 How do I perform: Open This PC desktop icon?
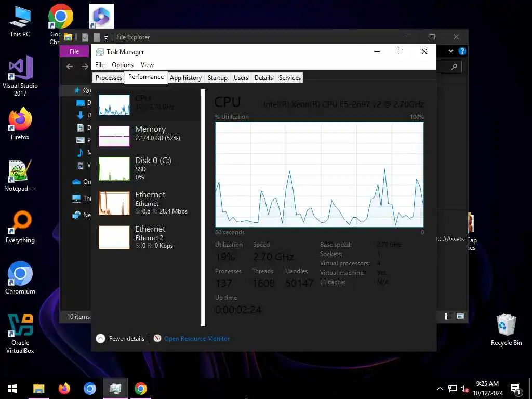click(x=20, y=22)
